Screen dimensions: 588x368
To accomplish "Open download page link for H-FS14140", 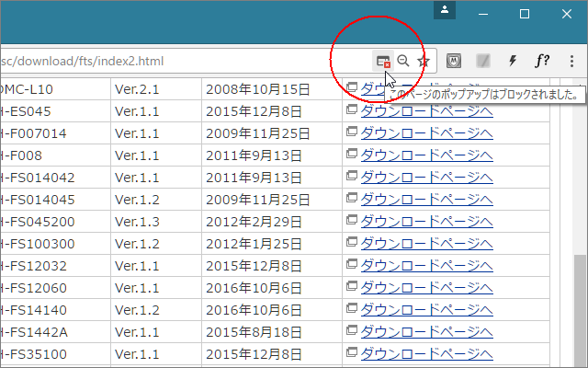I will point(426,310).
